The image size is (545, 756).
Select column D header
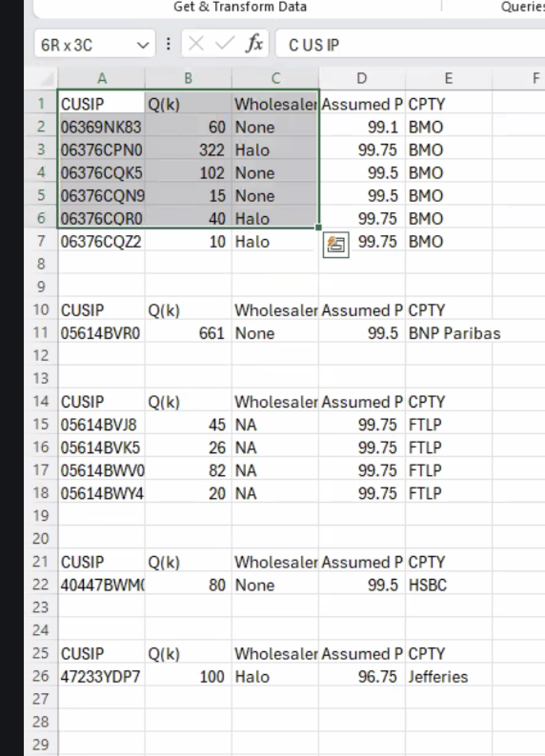[362, 79]
